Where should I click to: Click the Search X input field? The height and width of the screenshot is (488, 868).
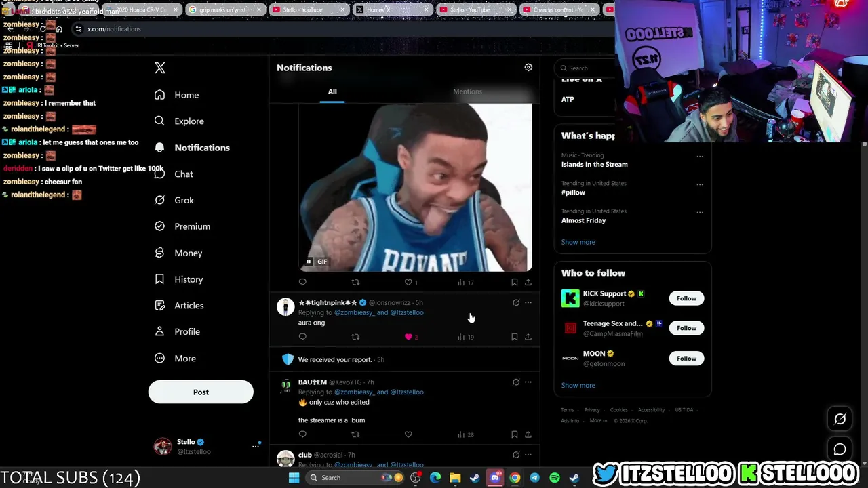pyautogui.click(x=585, y=68)
